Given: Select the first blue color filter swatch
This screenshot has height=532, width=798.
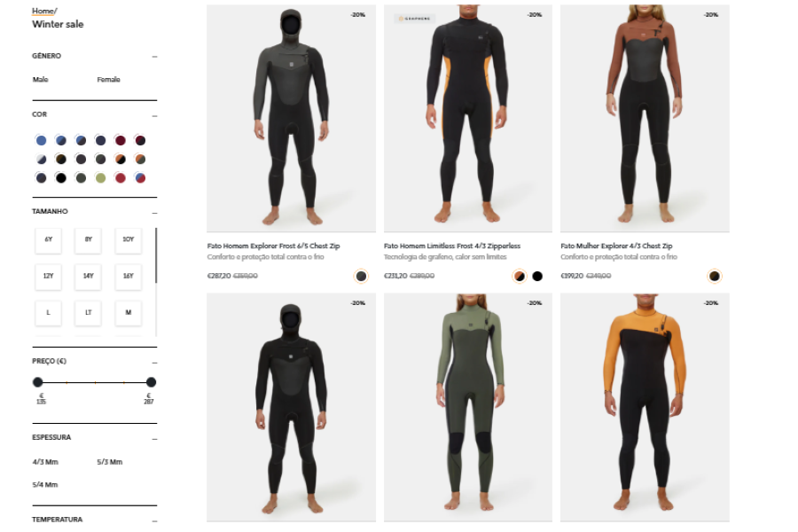Looking at the screenshot, I should point(41,140).
